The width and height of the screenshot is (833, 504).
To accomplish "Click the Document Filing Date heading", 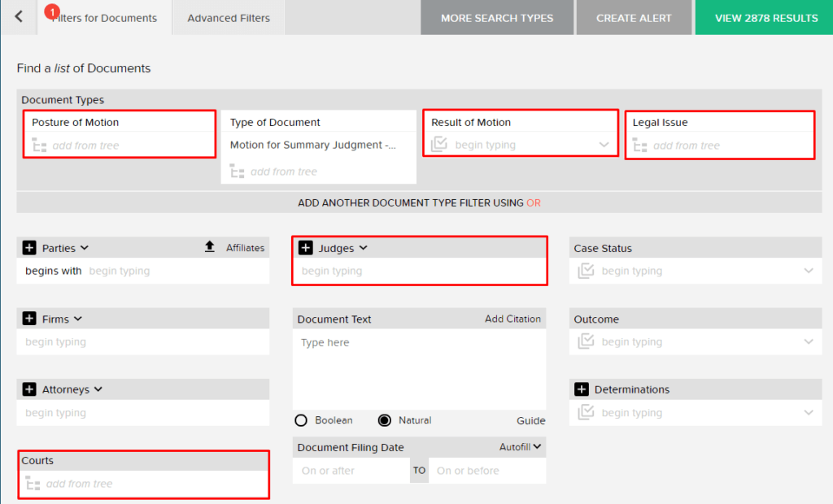I will click(x=351, y=447).
